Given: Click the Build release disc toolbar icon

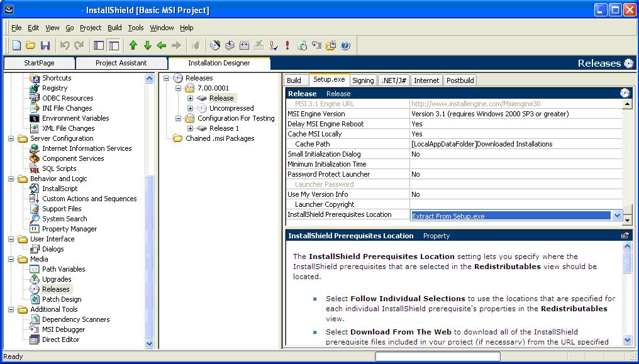Looking at the screenshot, I should click(x=215, y=45).
